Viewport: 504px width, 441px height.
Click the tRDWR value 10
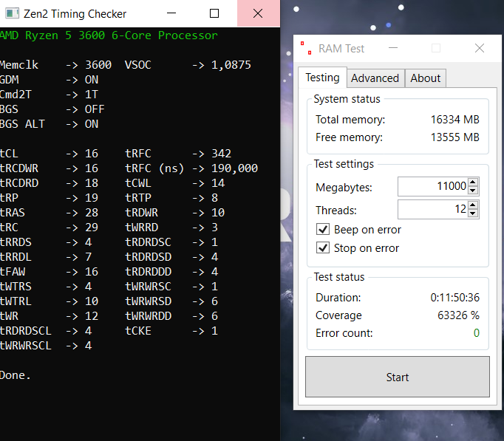click(218, 213)
